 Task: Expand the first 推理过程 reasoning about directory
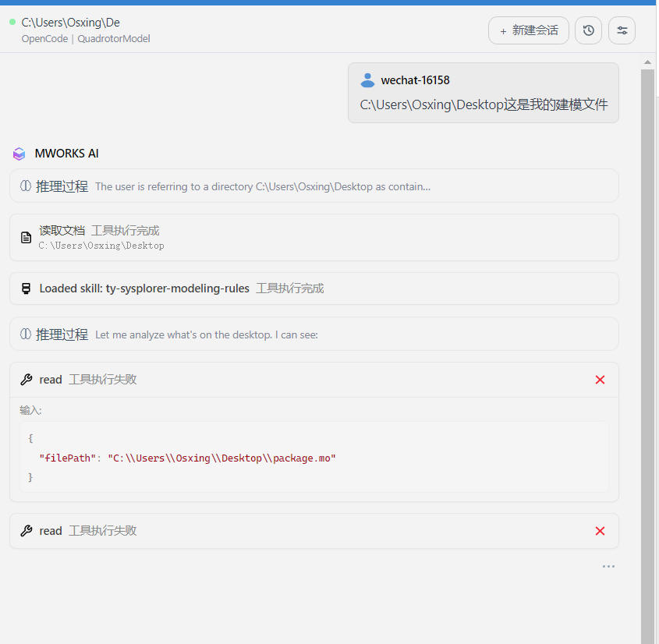pyautogui.click(x=314, y=186)
